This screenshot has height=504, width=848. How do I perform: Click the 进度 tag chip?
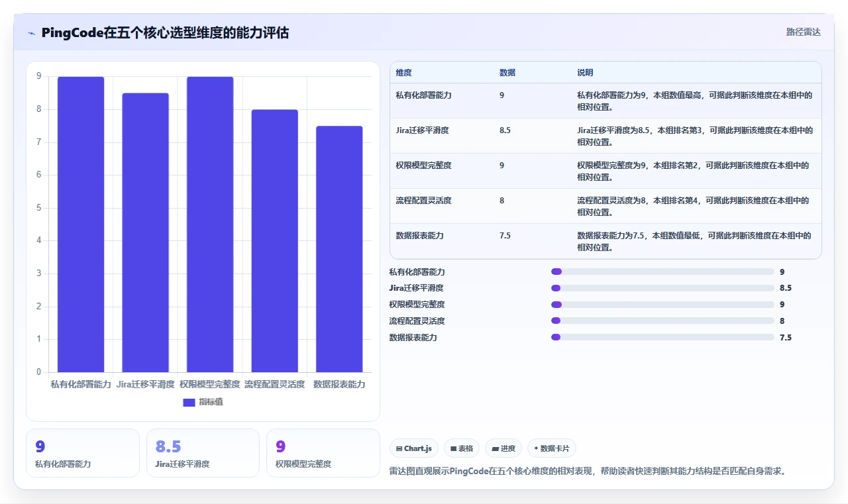(503, 448)
